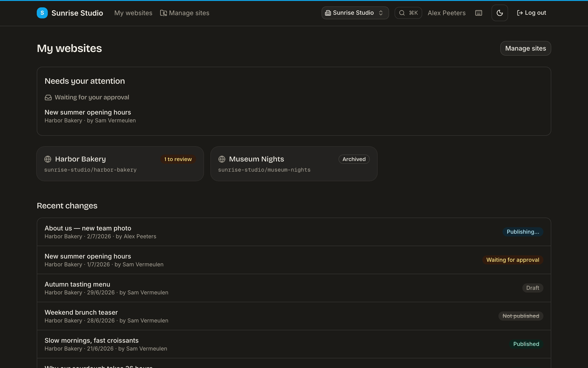Open the keyboard shortcuts icon
Screen dimensions: 588x368
[478, 13]
